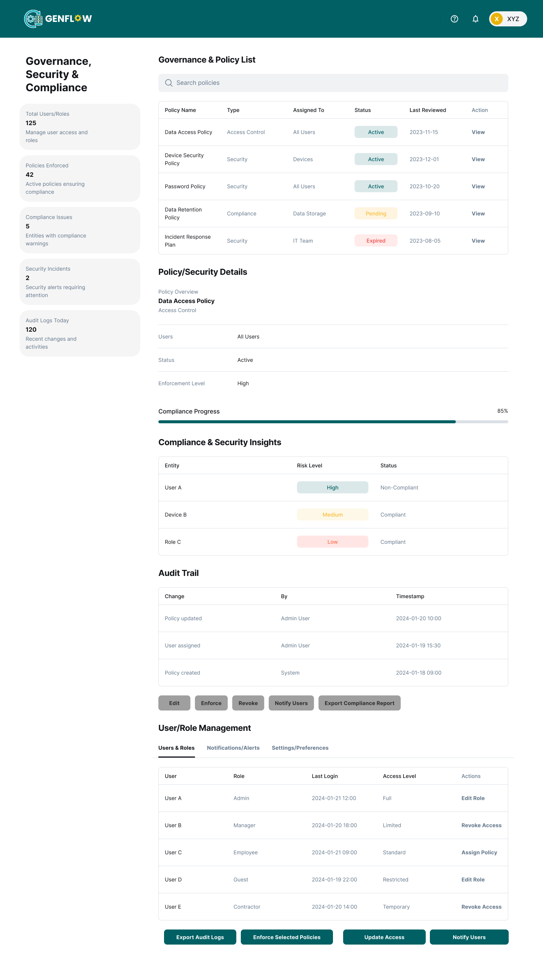Viewport: 543px width, 980px height.
Task: Open the Total Users/Roles card
Action: [x=80, y=127]
